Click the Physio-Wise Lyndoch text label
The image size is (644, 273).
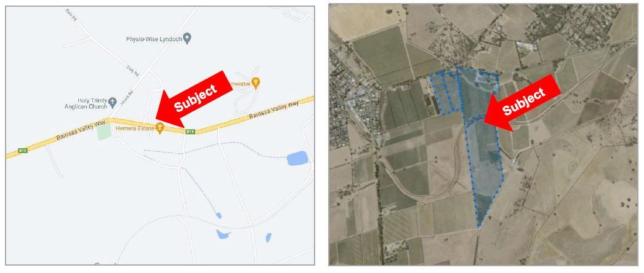pyautogui.click(x=153, y=39)
